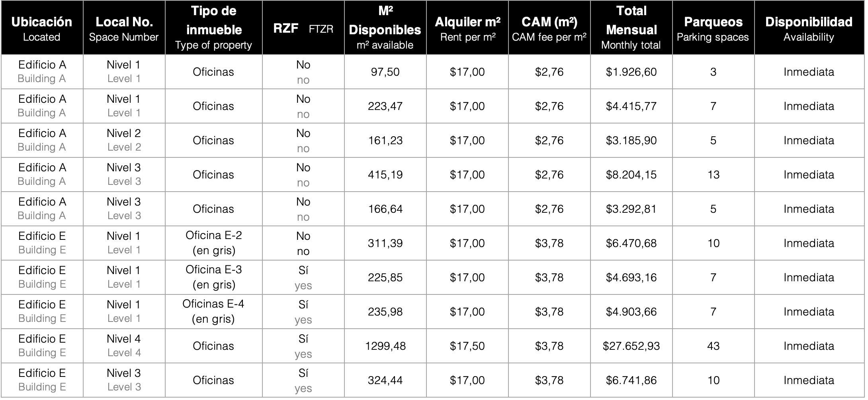Click the Local No. column header

pyautogui.click(x=124, y=28)
